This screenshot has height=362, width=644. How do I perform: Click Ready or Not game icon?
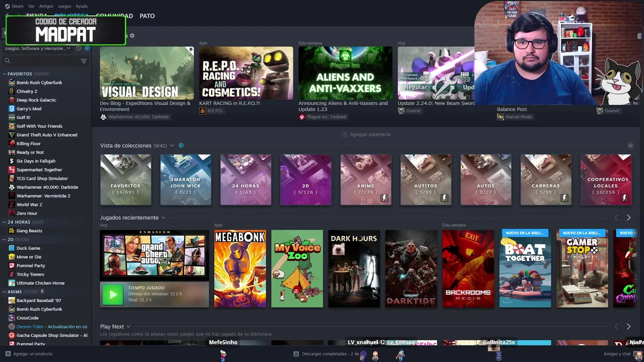coord(12,152)
